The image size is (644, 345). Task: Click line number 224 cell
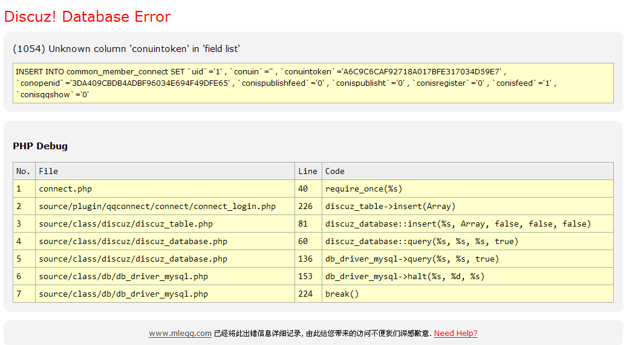[x=305, y=294]
